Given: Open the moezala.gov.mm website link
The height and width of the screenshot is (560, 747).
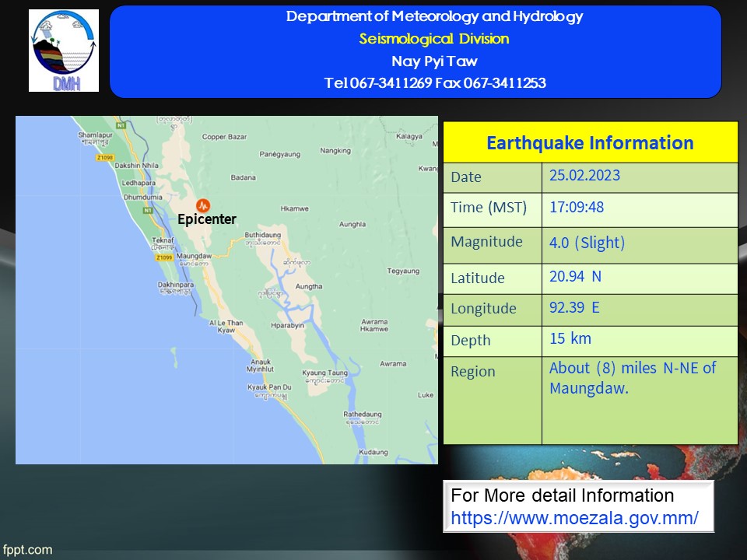Looking at the screenshot, I should 574,518.
